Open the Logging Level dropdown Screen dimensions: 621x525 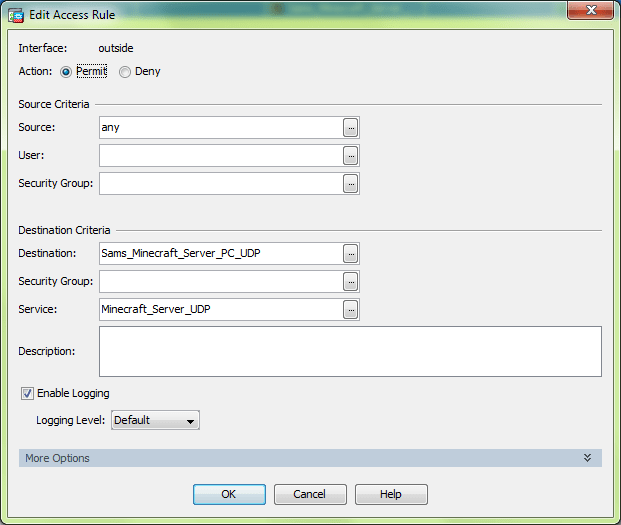[x=155, y=421]
